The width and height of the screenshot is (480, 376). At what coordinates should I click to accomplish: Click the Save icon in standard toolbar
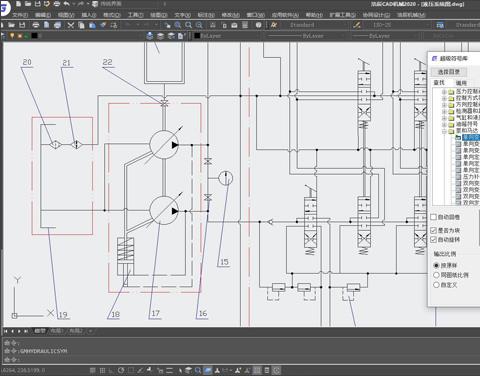pyautogui.click(x=22, y=25)
